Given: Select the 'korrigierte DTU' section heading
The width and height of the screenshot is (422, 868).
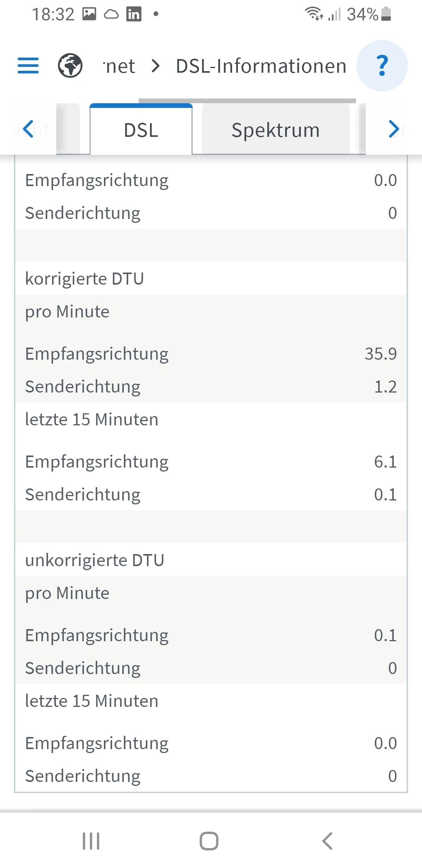Looking at the screenshot, I should tap(84, 279).
